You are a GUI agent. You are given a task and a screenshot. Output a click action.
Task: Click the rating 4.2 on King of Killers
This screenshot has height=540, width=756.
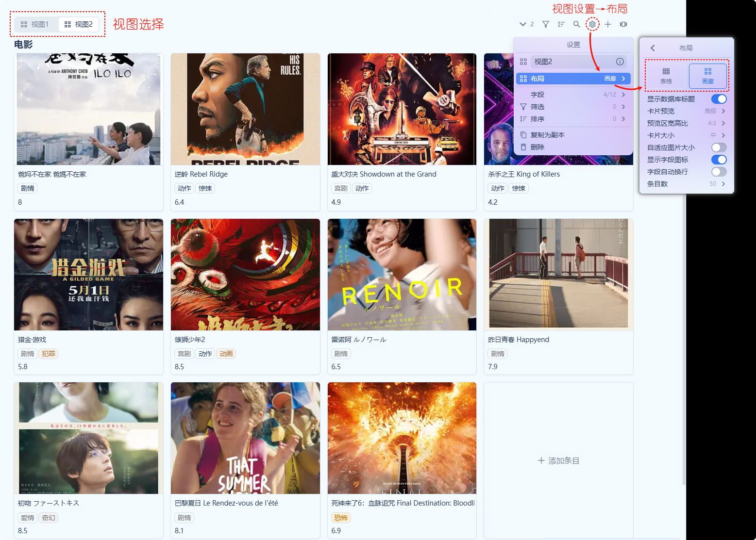click(x=493, y=202)
